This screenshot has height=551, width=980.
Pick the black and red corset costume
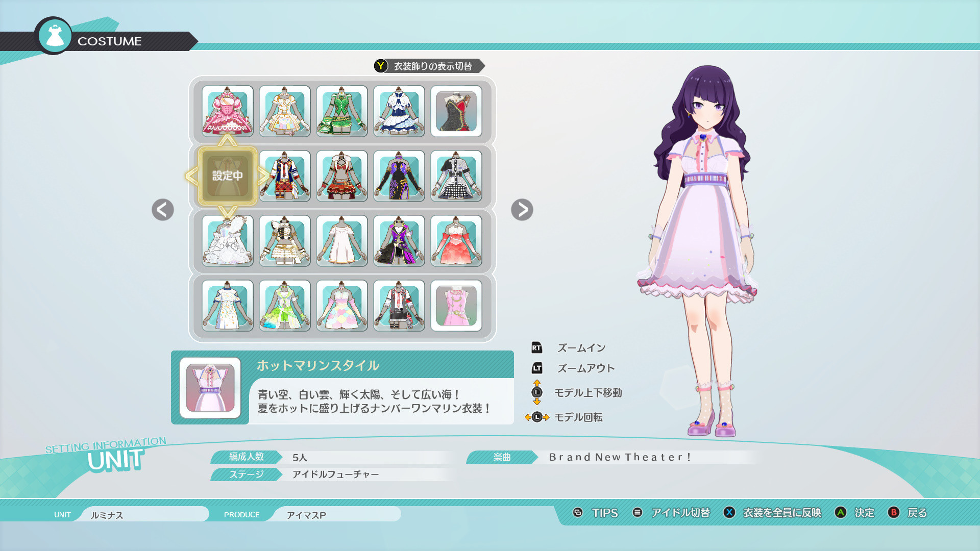[x=456, y=111]
